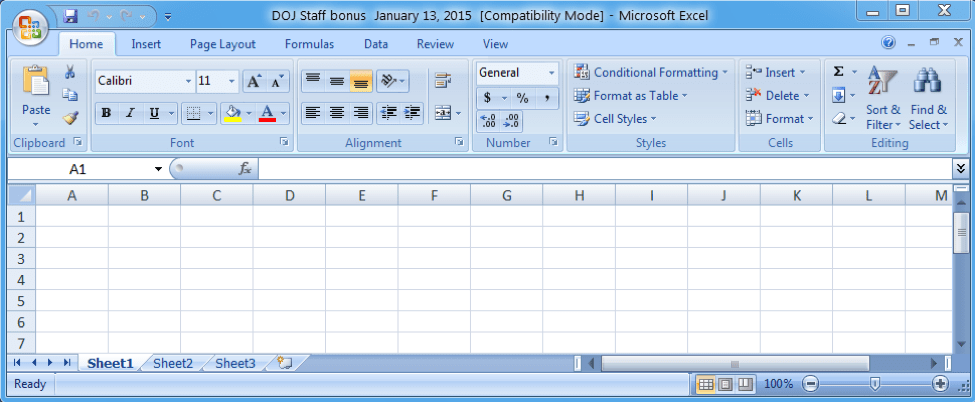
Task: Decrease the cell indent
Action: click(x=389, y=113)
